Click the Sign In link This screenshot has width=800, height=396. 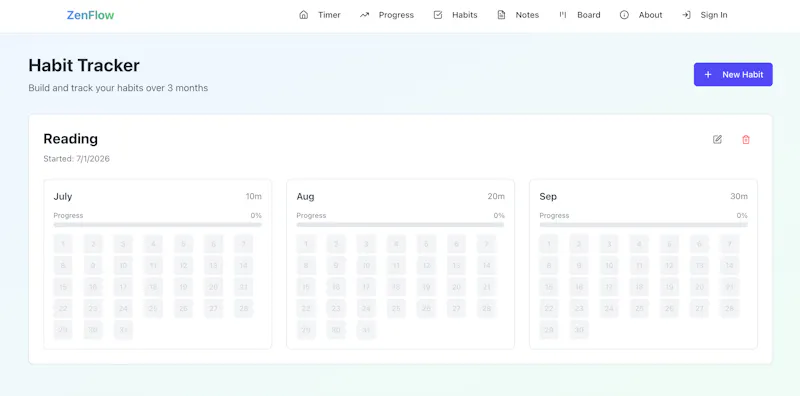coord(714,15)
